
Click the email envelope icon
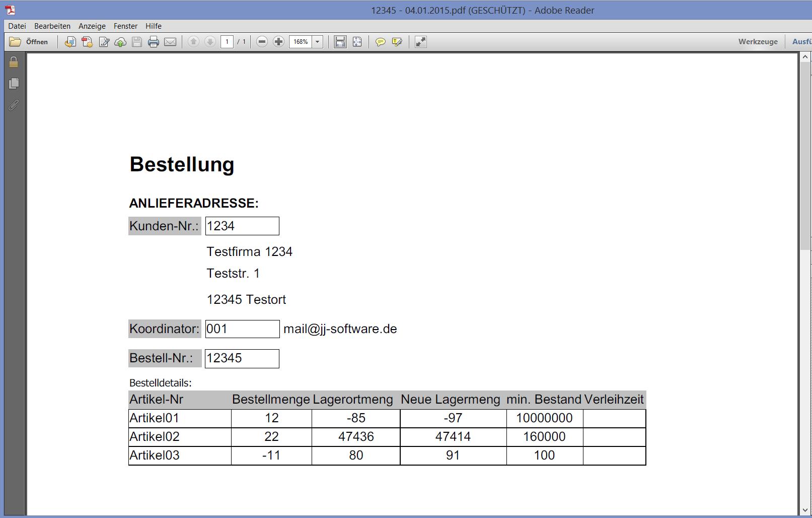[x=170, y=42]
